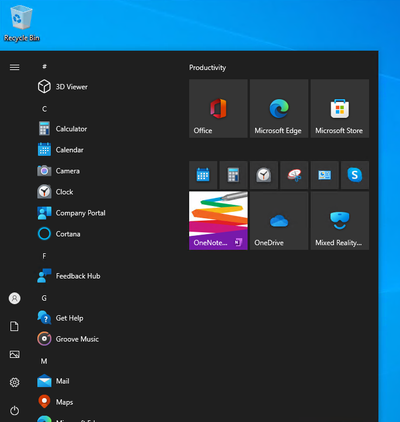Launch the Mixed Reality Portal tile
The width and height of the screenshot is (400, 422).
click(x=340, y=220)
